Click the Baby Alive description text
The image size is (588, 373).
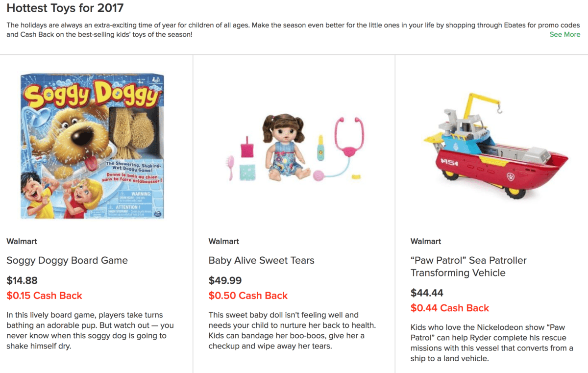[x=292, y=331]
